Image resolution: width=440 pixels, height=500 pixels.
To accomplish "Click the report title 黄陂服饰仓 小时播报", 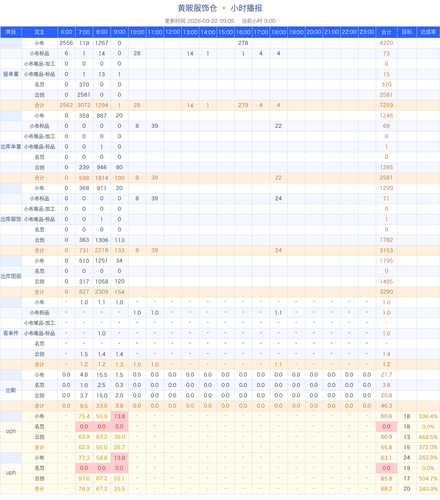I will (220, 8).
